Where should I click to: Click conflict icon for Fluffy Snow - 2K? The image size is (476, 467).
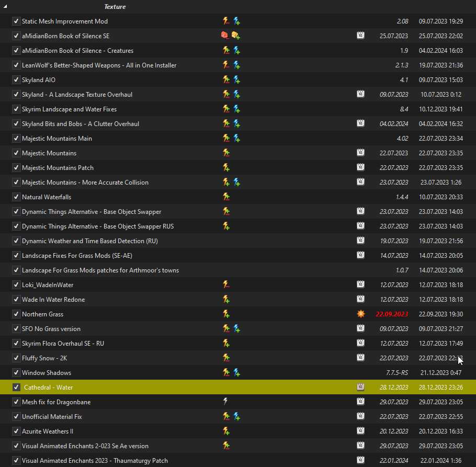tap(226, 358)
